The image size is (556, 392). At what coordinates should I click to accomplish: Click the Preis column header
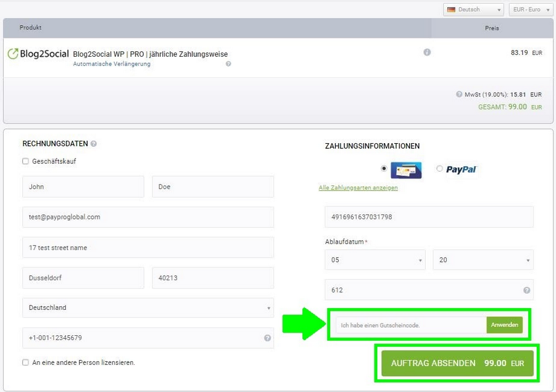(492, 28)
